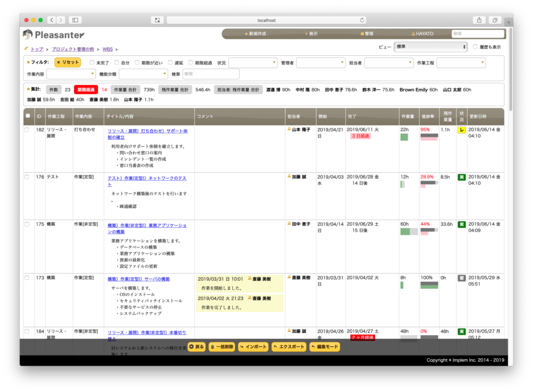This screenshot has height=392, width=533.
Task: Click the gray status icon for row 173
Action: (461, 278)
